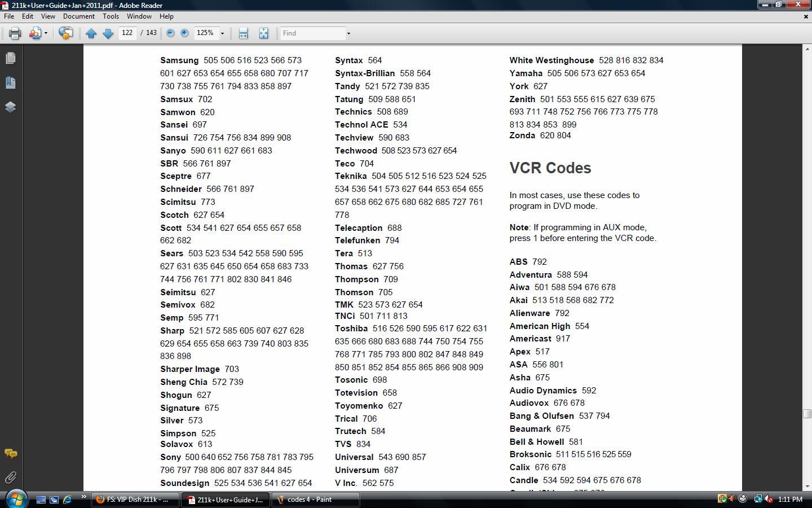Click the 1:11 PM clock

(x=790, y=500)
